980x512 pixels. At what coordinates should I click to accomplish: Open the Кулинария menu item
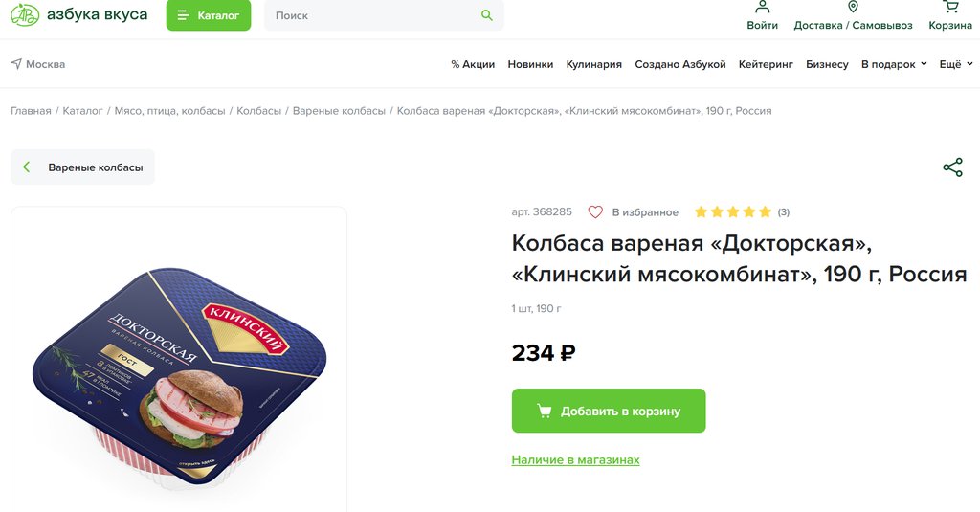pyautogui.click(x=593, y=64)
